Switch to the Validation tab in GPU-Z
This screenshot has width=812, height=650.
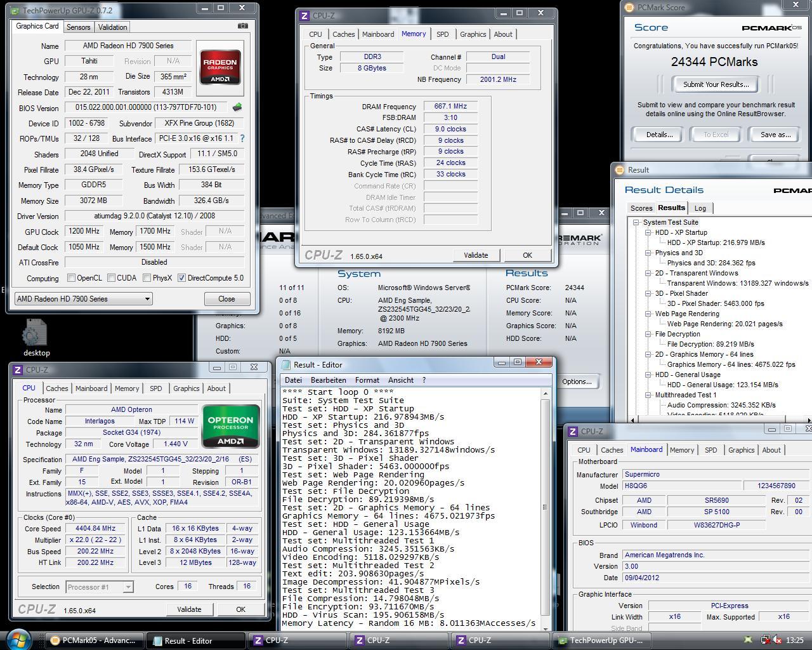pyautogui.click(x=113, y=27)
